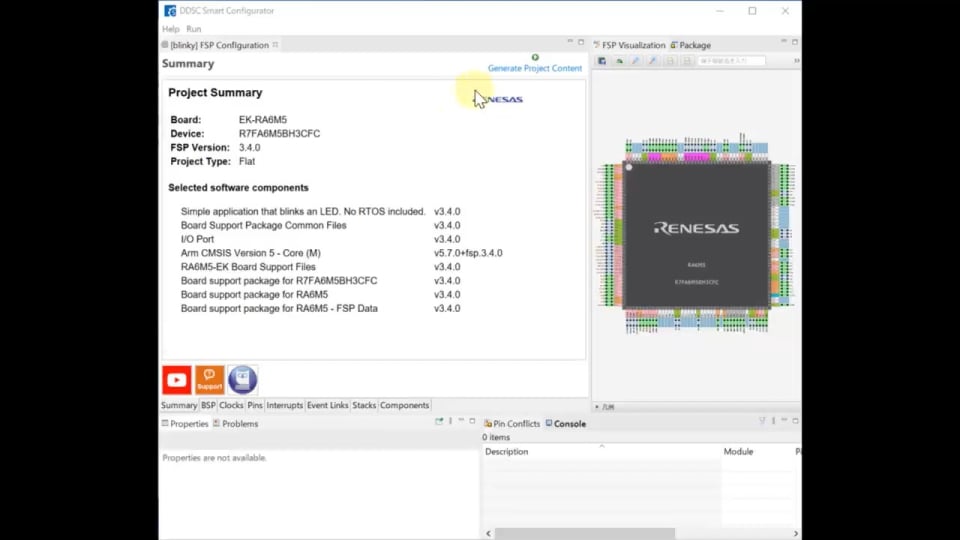Click the filter icon in the Console panel
Screen dimensions: 960x540
(x=762, y=421)
